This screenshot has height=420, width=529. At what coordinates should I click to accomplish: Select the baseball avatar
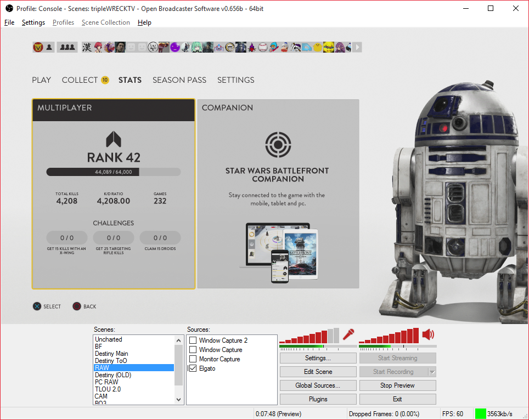pyautogui.click(x=262, y=47)
